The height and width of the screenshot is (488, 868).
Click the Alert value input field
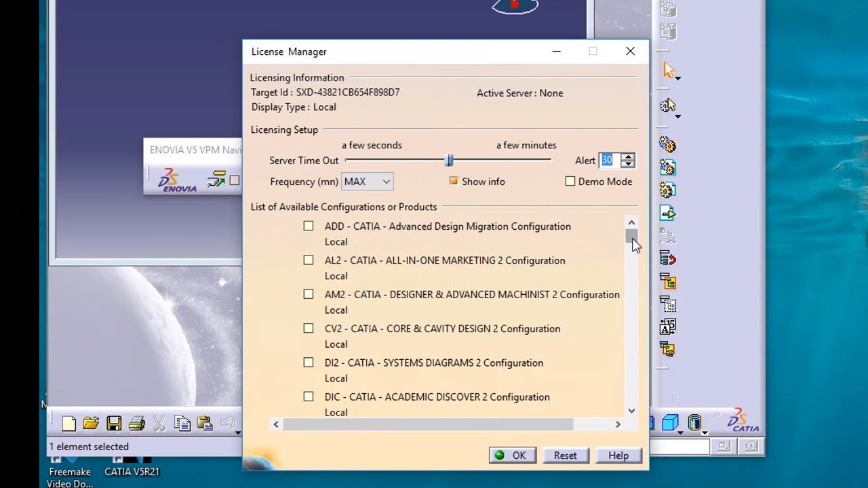coord(610,161)
